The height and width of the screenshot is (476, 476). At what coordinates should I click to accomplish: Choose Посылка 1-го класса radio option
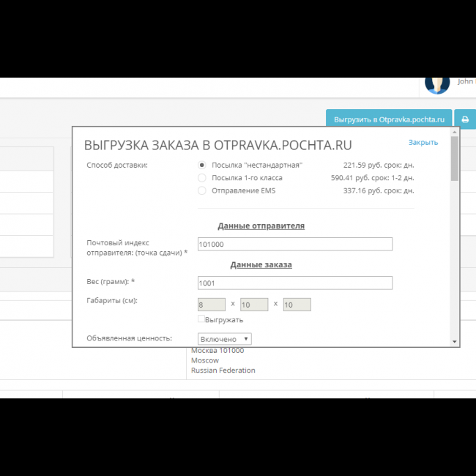tap(202, 178)
